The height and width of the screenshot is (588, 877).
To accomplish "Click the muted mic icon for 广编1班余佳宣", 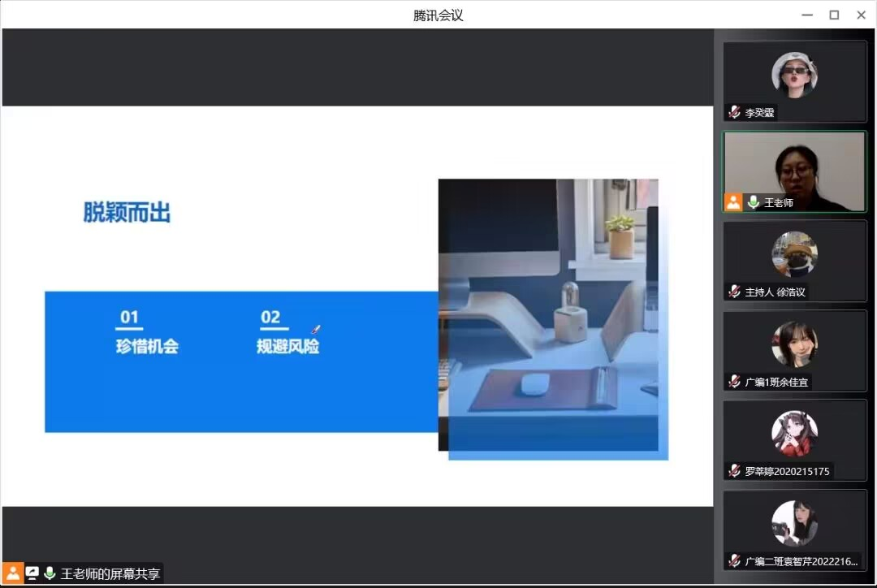I will click(x=734, y=381).
